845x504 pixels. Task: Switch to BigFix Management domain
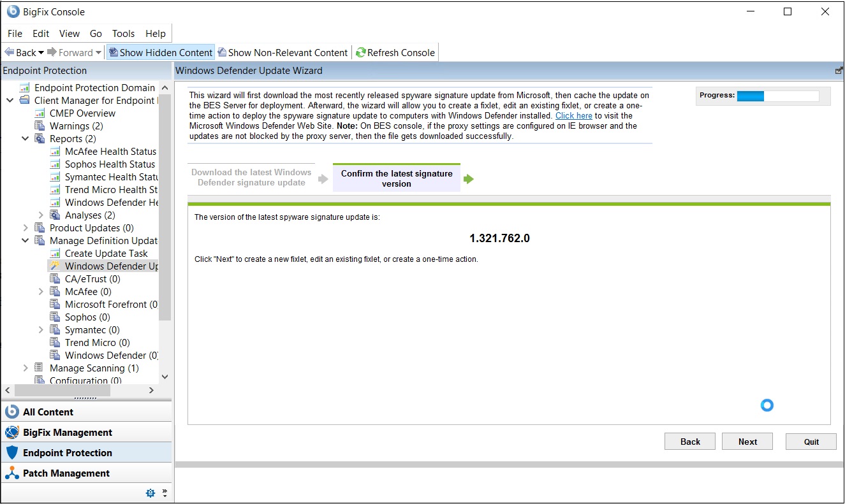(x=86, y=432)
